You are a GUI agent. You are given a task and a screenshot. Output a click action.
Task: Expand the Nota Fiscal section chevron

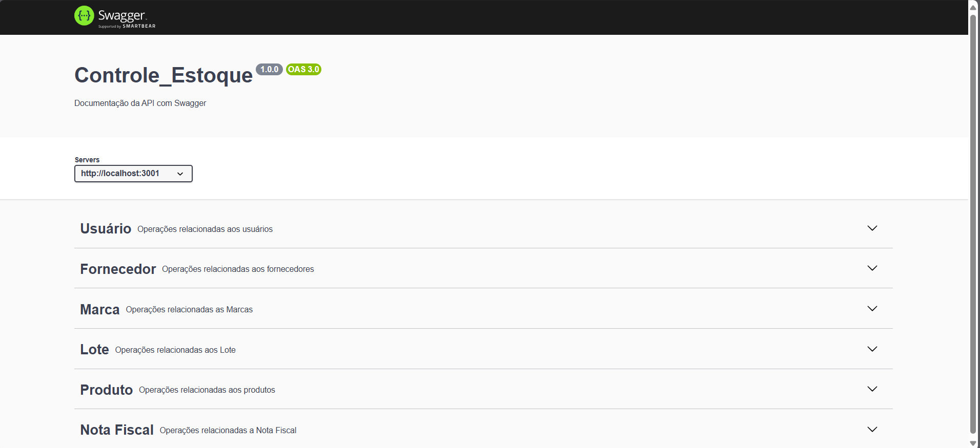pyautogui.click(x=872, y=430)
